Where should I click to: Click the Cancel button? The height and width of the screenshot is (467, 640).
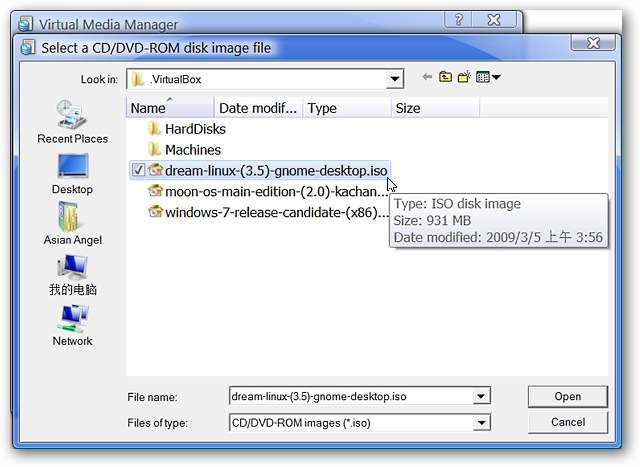(568, 422)
